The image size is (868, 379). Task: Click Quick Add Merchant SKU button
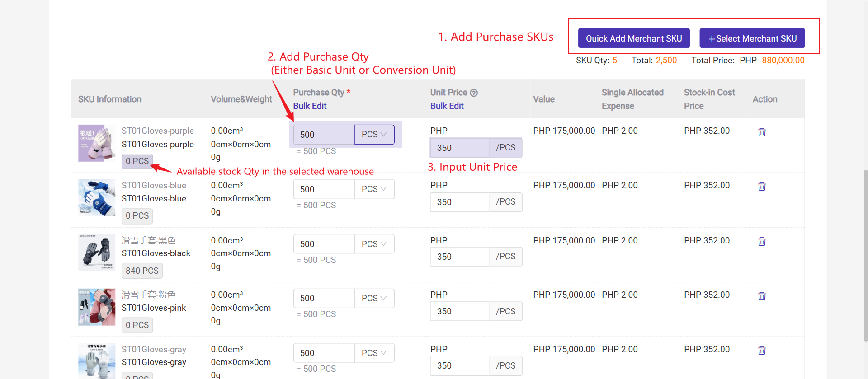pyautogui.click(x=633, y=38)
